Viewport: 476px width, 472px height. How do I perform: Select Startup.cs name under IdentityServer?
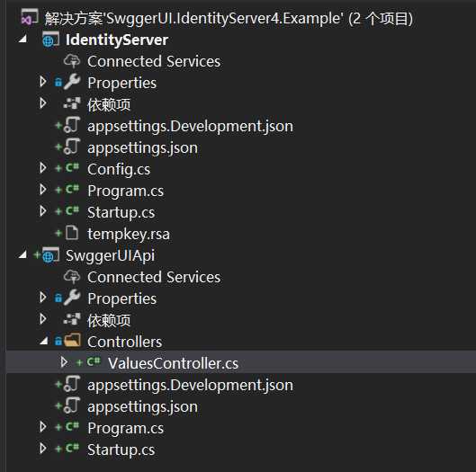pos(121,213)
